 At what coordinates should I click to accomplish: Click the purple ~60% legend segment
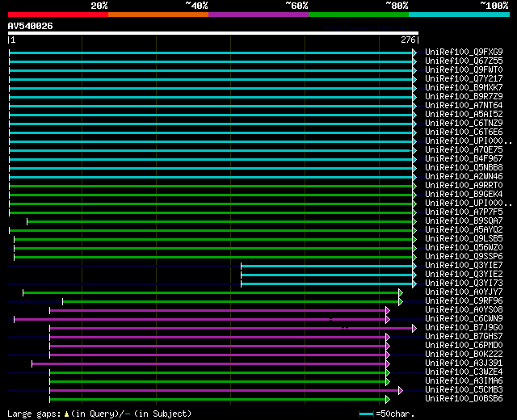(x=258, y=14)
